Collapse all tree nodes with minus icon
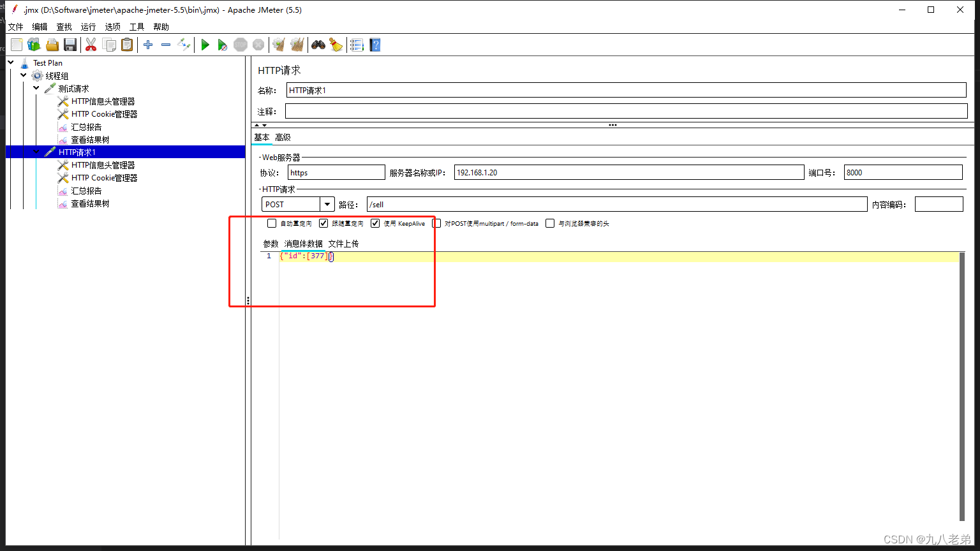This screenshot has height=551, width=980. (166, 45)
